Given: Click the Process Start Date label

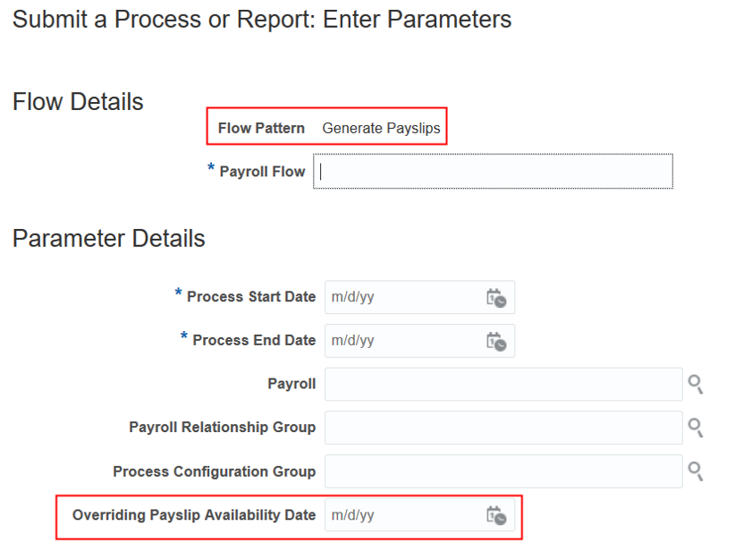Looking at the screenshot, I should pyautogui.click(x=250, y=297).
